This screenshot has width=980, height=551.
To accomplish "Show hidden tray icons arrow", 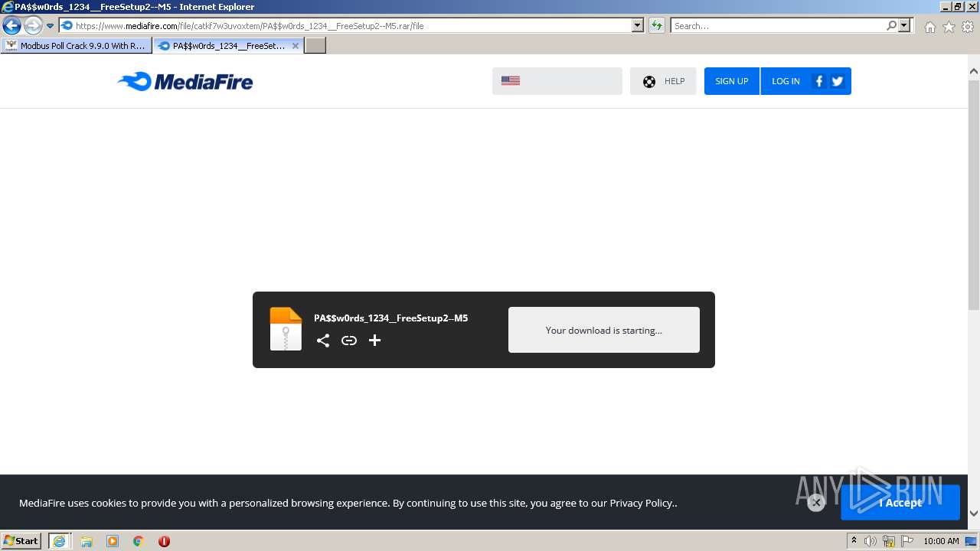I will (854, 541).
